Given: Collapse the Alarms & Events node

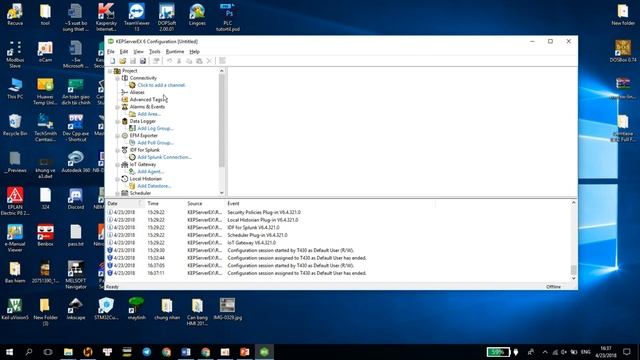Looking at the screenshot, I should (x=118, y=107).
